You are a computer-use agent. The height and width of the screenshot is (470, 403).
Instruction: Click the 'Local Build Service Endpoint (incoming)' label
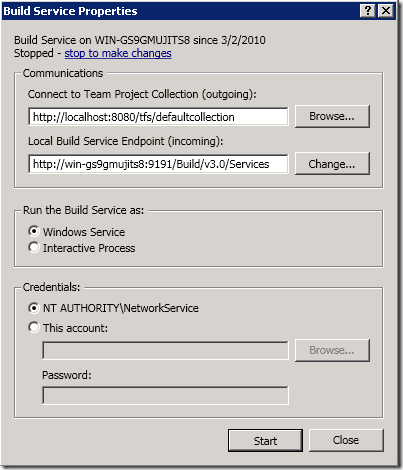point(126,141)
